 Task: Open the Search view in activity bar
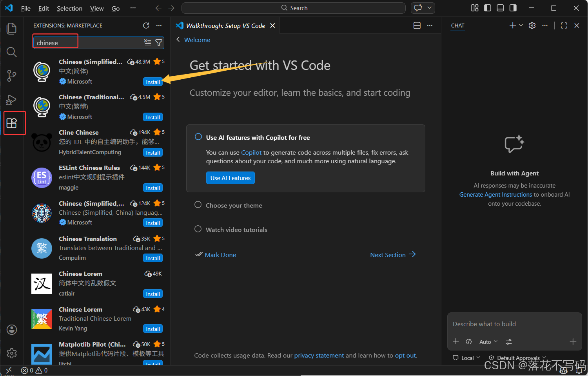click(12, 52)
